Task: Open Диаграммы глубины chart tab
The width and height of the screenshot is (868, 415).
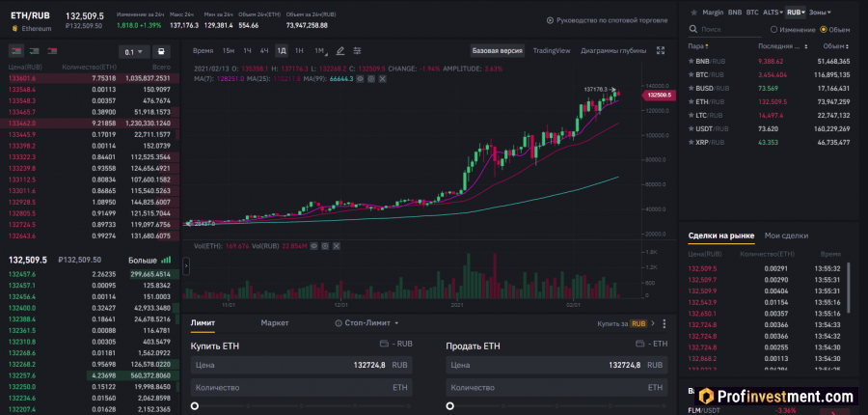Action: (x=613, y=51)
